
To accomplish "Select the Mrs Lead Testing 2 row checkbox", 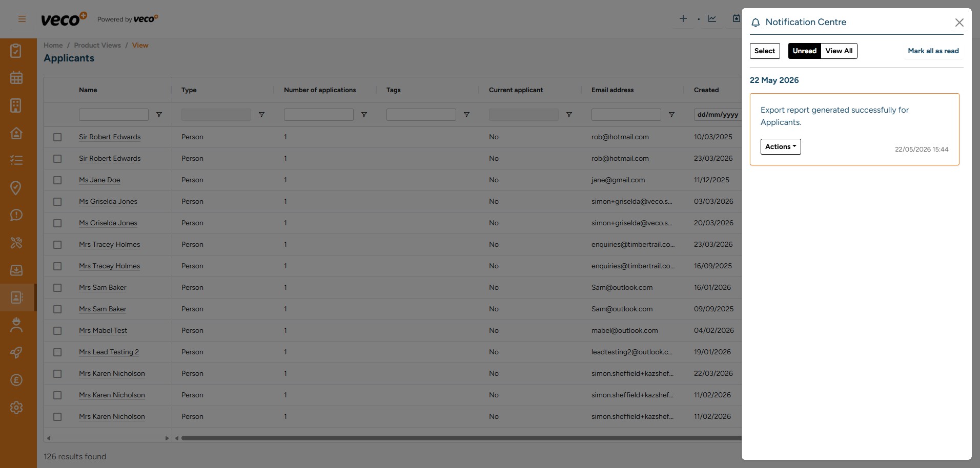I will click(57, 352).
